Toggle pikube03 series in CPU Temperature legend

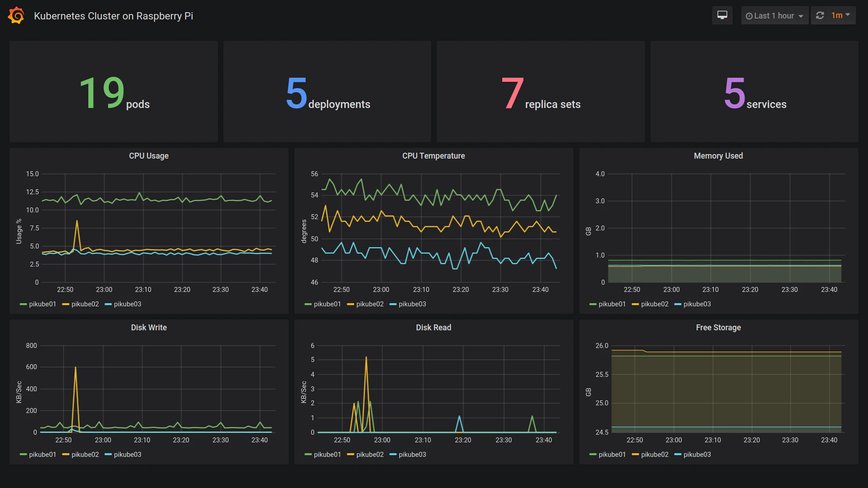tap(408, 304)
